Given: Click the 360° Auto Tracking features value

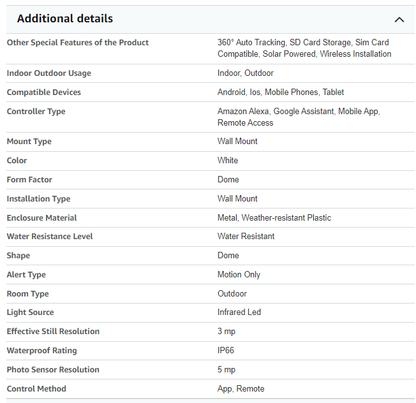Looking at the screenshot, I should [x=304, y=48].
